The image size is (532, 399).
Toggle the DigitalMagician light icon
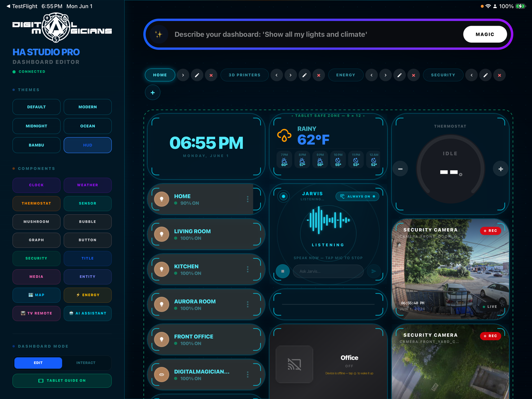click(162, 375)
